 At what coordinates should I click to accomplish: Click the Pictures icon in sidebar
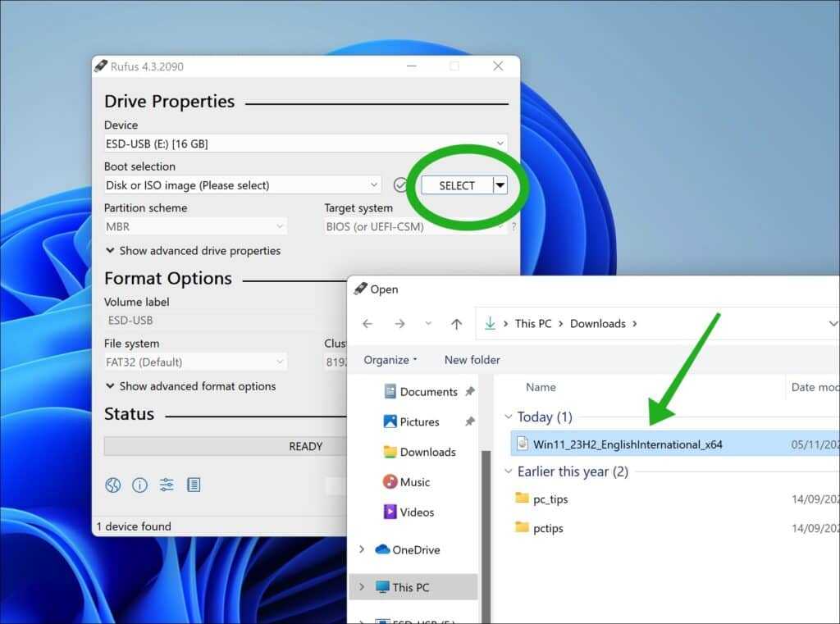(x=390, y=421)
